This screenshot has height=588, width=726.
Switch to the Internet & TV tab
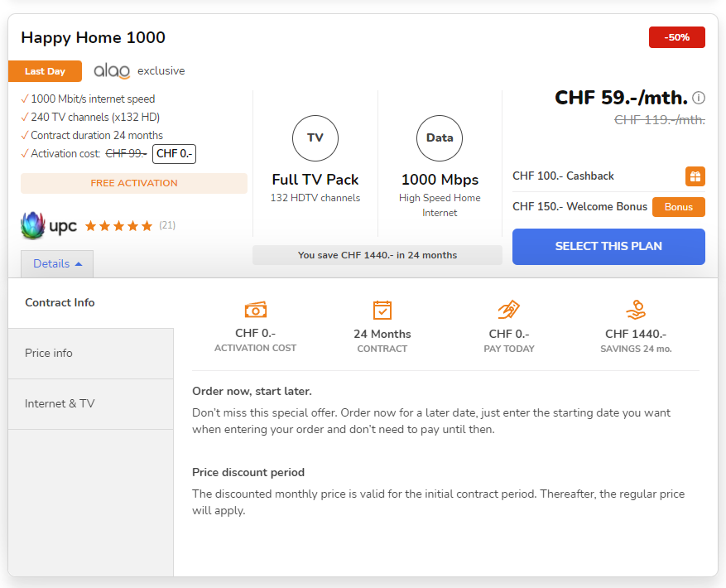(x=90, y=404)
